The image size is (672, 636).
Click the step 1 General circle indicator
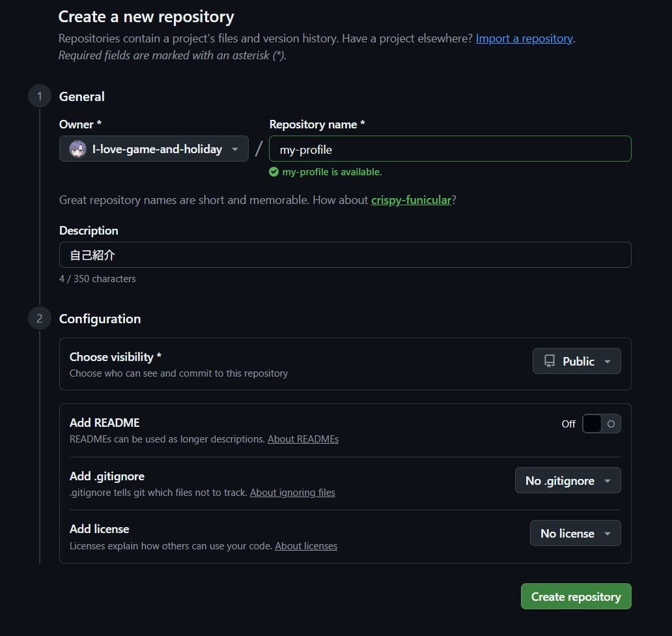pos(39,96)
